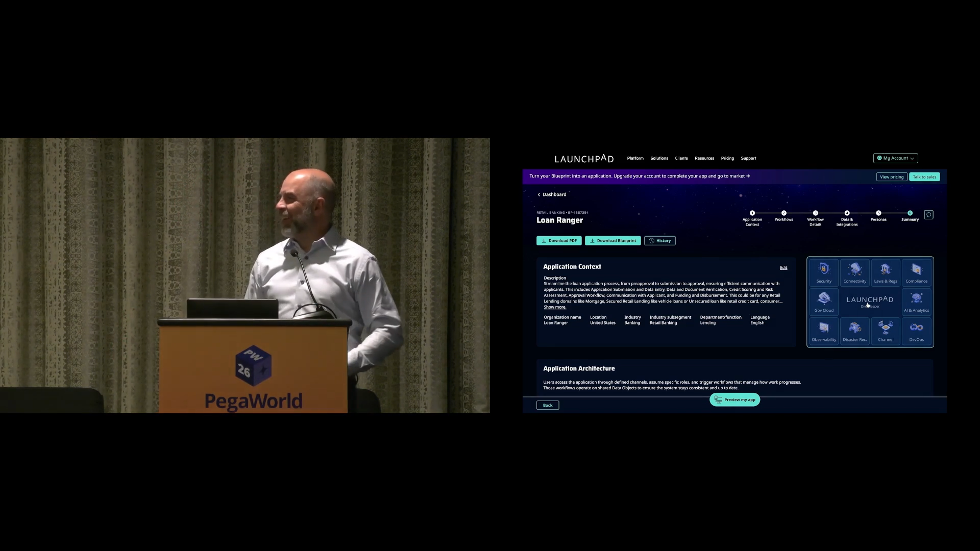
Task: Open the Security tile
Action: 824,272
